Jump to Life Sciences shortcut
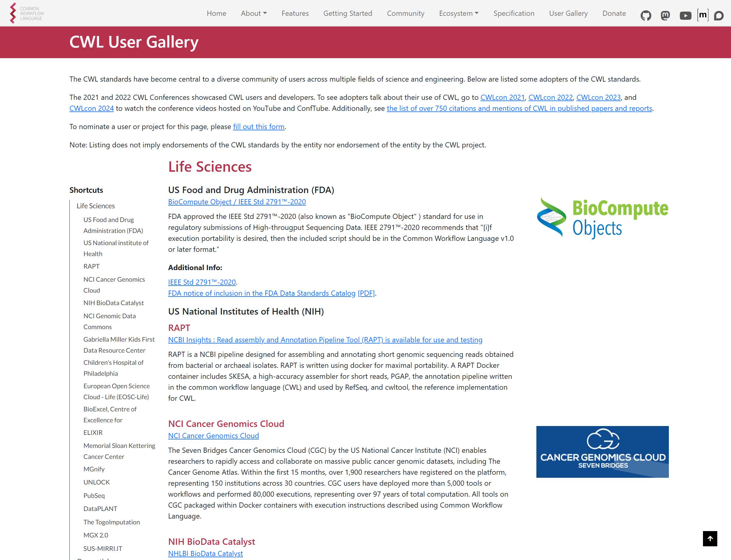 pos(96,206)
